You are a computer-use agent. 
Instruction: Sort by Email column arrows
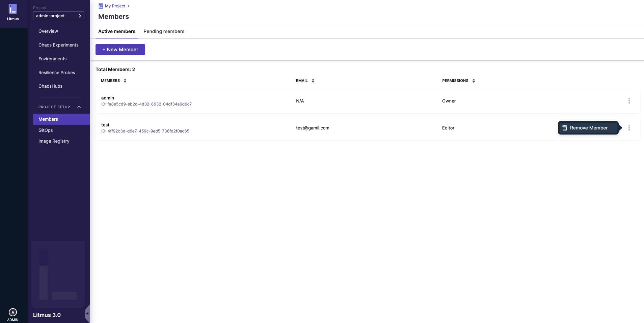tap(313, 81)
